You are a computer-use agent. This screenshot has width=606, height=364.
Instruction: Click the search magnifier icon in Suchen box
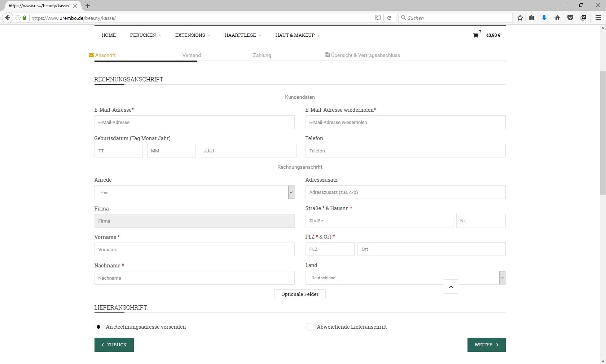[404, 18]
